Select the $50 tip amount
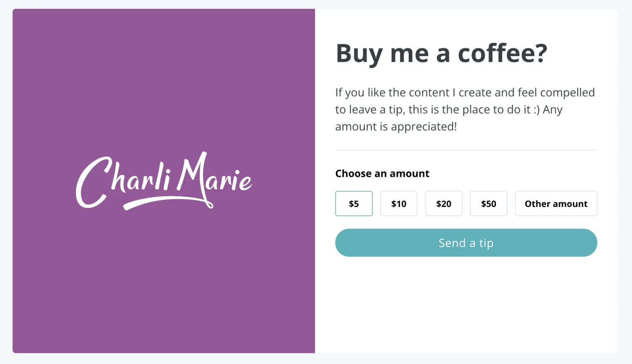This screenshot has width=632, height=364. click(x=488, y=204)
